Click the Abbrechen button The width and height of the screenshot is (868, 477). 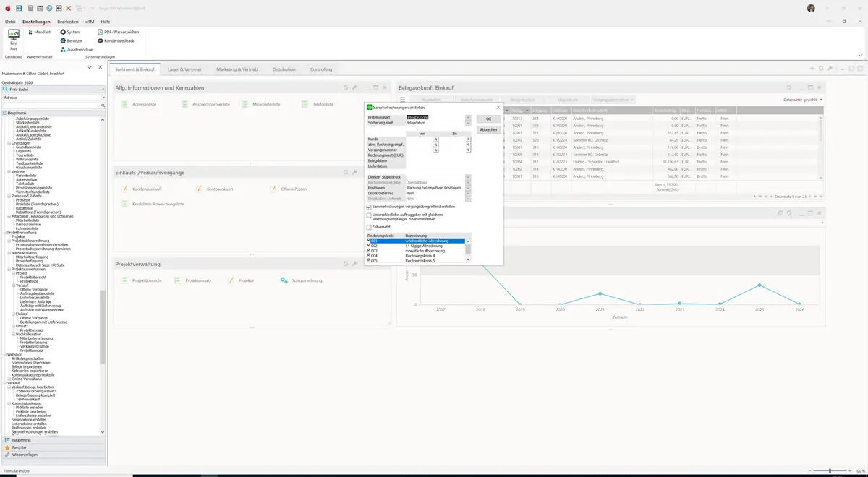pyautogui.click(x=488, y=129)
